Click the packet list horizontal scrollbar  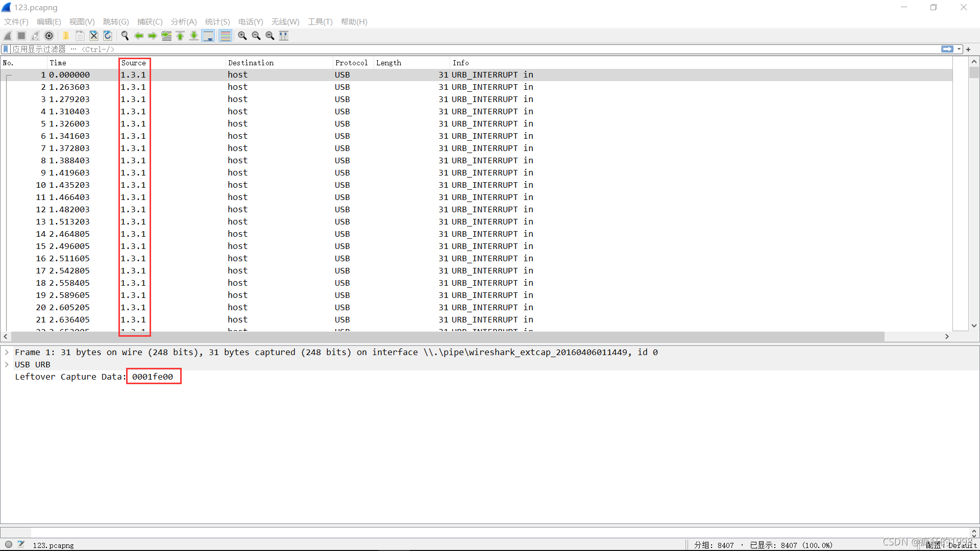pyautogui.click(x=447, y=336)
